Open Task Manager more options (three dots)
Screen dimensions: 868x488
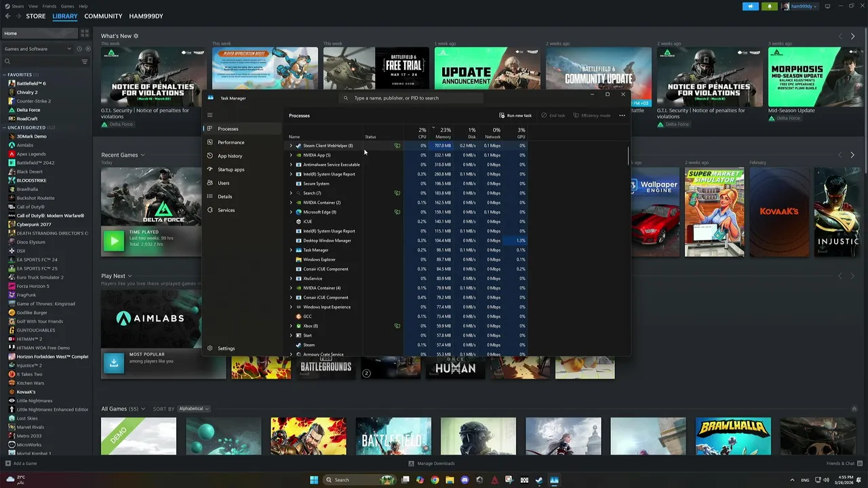[622, 115]
